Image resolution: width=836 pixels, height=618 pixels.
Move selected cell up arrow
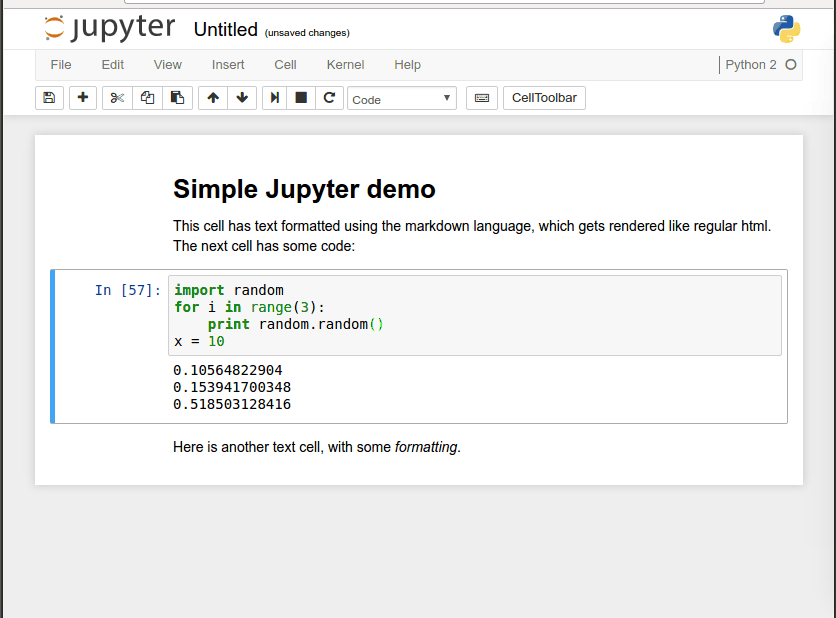point(213,98)
